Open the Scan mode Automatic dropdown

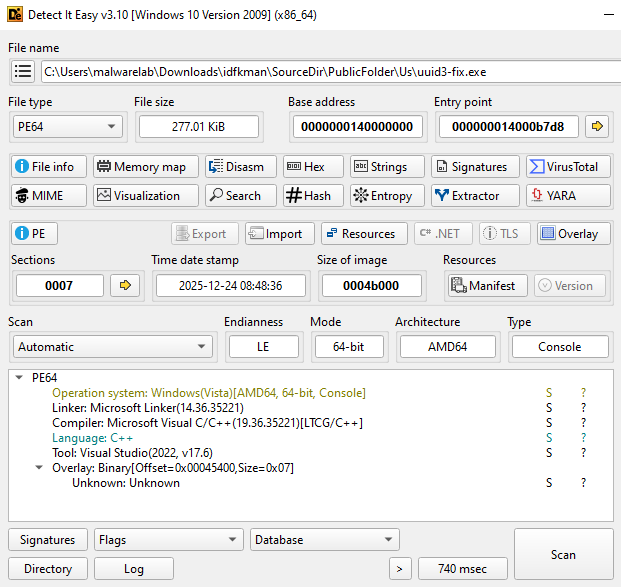coord(112,347)
